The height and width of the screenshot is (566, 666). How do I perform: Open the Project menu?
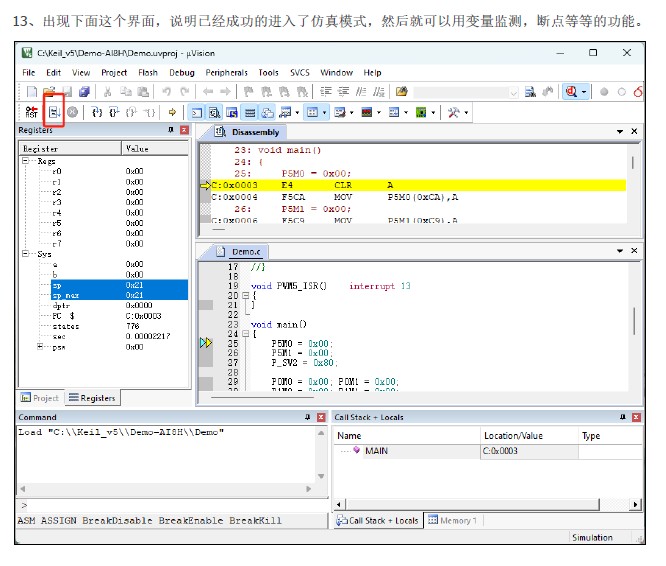[114, 73]
